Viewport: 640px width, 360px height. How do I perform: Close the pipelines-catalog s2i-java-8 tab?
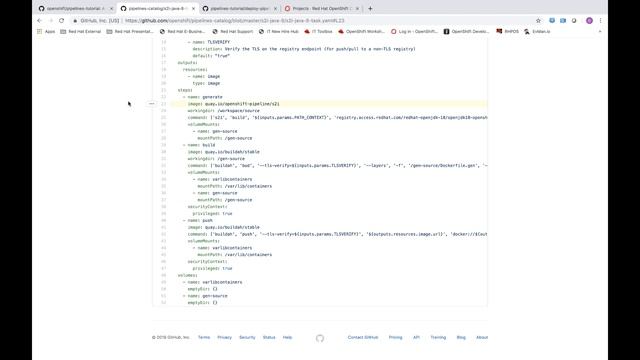coord(193,9)
